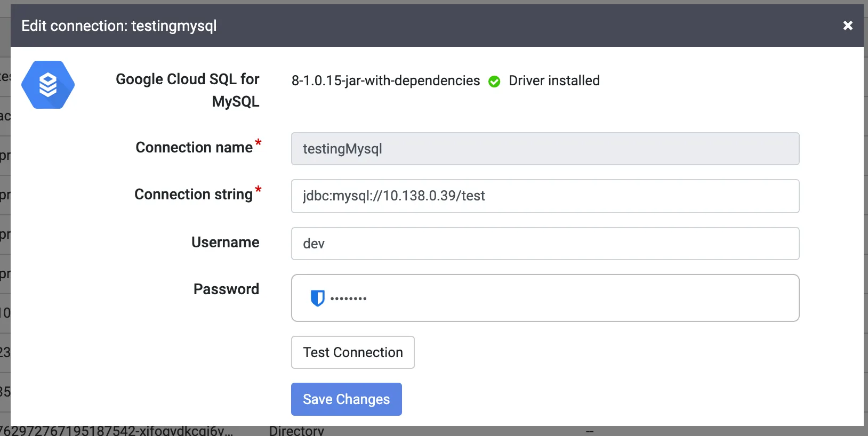Image resolution: width=868 pixels, height=436 pixels.
Task: Click the Bitwarden shield icon in Password
Action: [x=317, y=298]
